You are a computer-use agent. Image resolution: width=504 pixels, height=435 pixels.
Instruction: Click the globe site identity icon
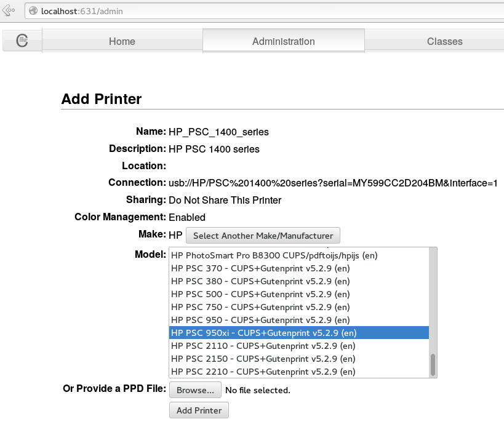point(33,11)
